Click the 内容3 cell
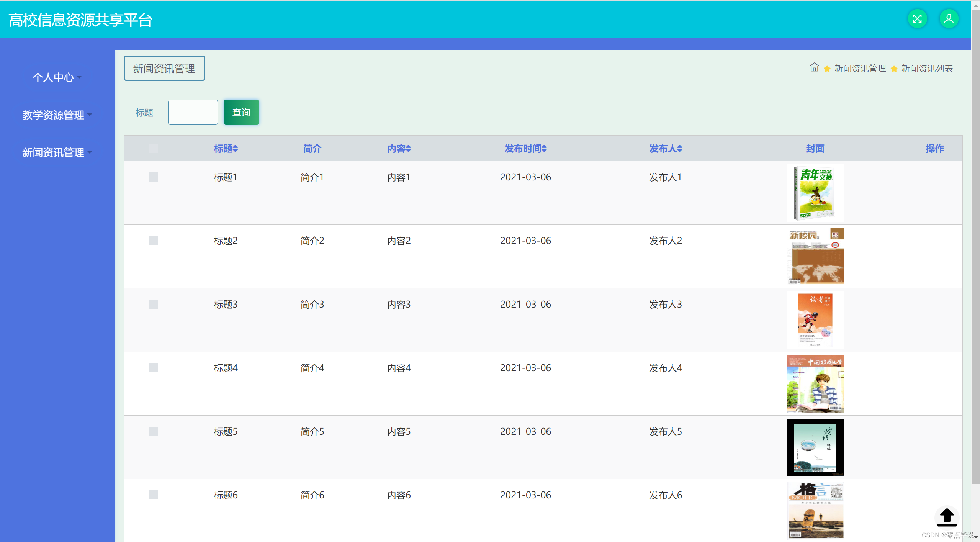Viewport: 980px width, 542px height. 399,305
